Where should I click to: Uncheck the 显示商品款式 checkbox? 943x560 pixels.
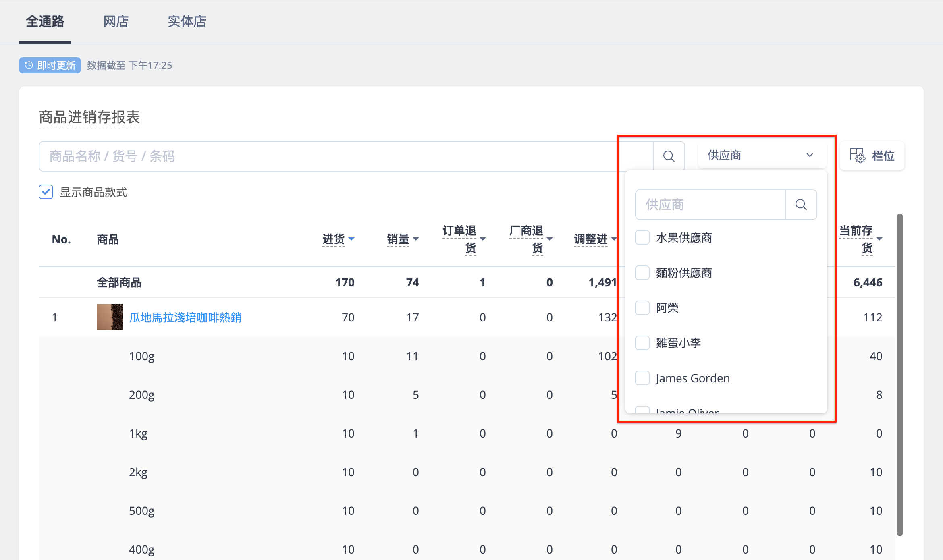coord(46,192)
